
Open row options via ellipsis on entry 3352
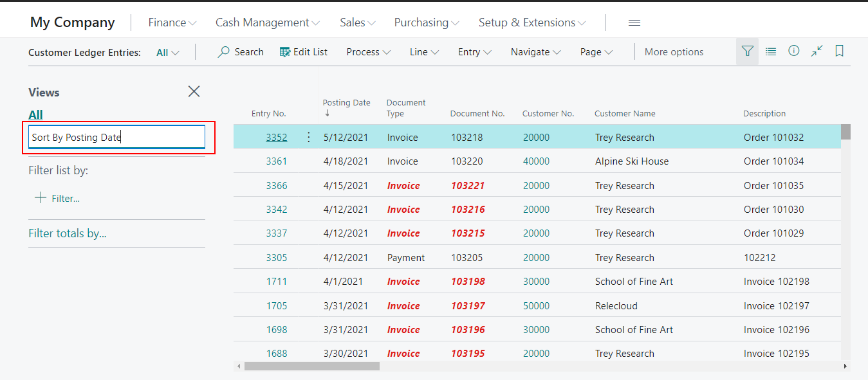[x=308, y=136]
